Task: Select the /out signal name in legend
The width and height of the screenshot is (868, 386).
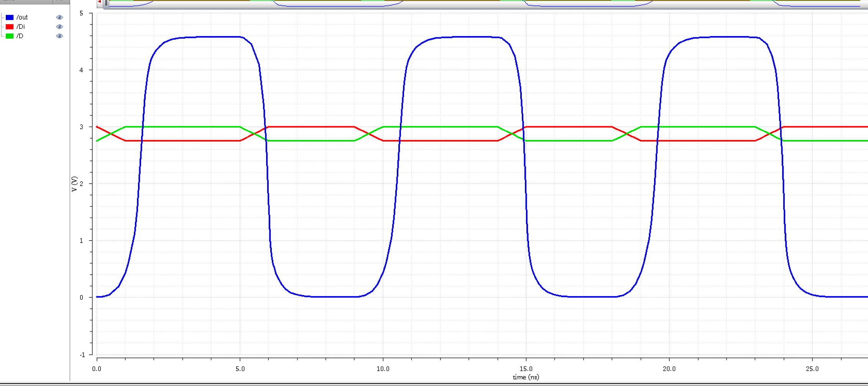Action: point(22,17)
